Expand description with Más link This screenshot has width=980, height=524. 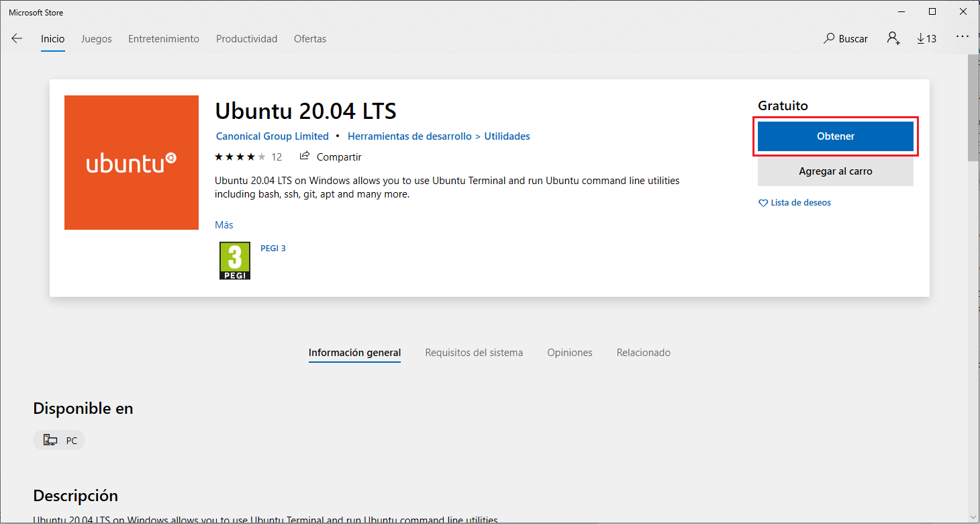click(x=224, y=225)
